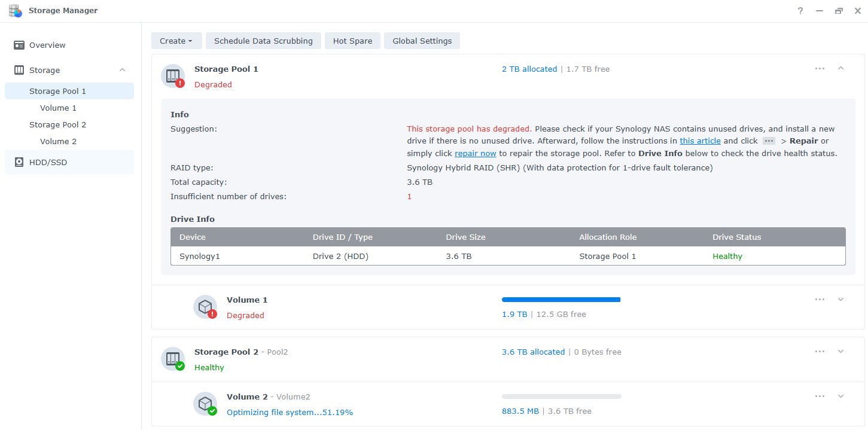Click the inline ellipsis icon in the suggestion text
This screenshot has width=868, height=430.
pyautogui.click(x=769, y=141)
